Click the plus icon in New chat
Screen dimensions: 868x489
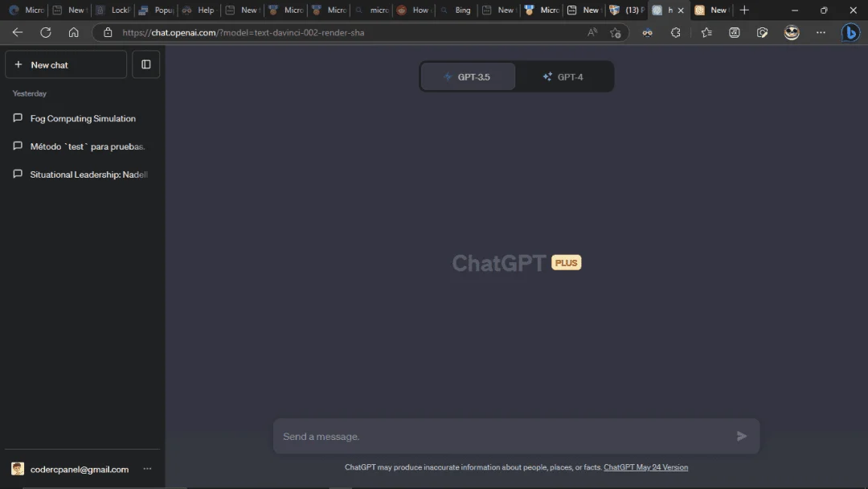18,65
